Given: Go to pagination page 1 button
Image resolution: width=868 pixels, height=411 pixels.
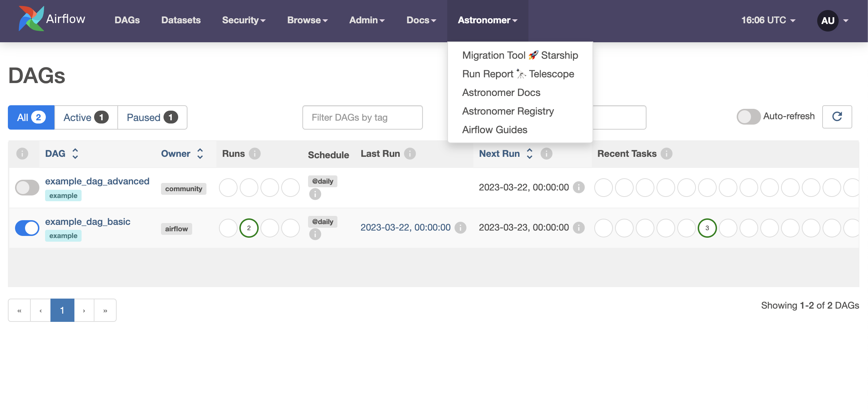Looking at the screenshot, I should [62, 310].
